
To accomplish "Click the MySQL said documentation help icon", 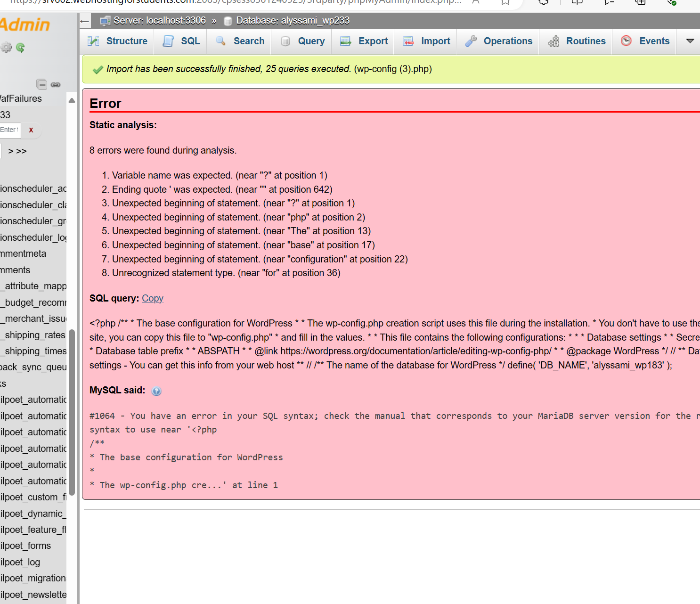I will click(156, 391).
